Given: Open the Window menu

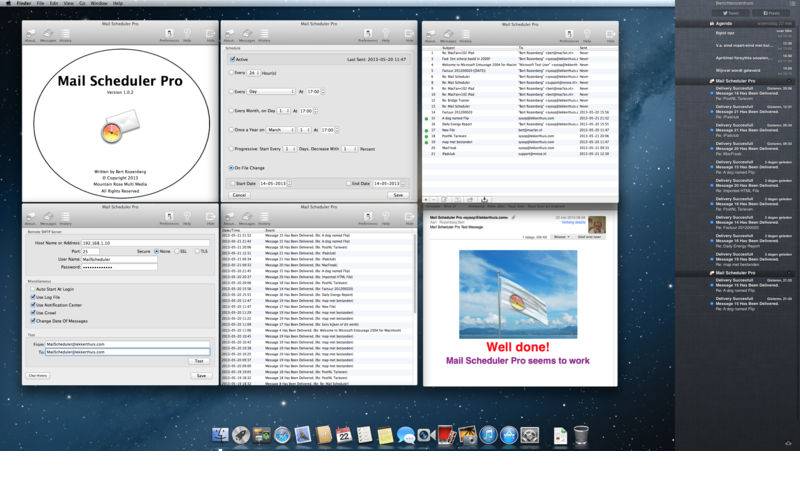Looking at the screenshot, I should point(99,3).
